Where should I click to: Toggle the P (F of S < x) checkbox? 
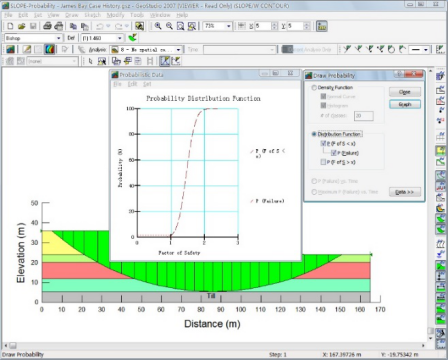323,143
